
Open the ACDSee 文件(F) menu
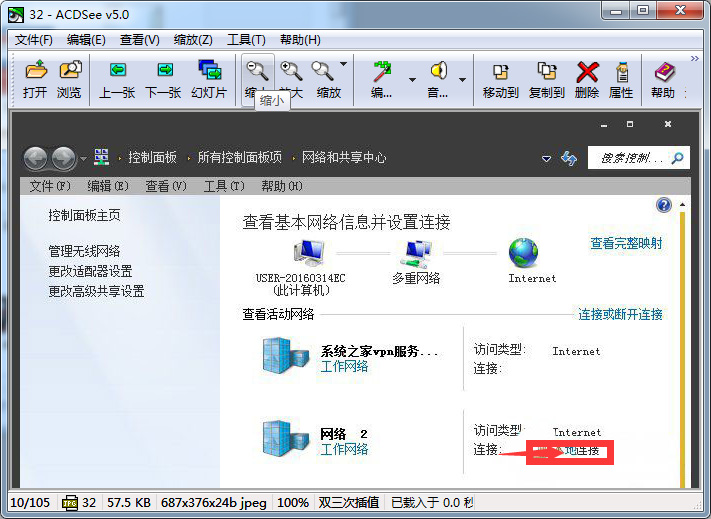click(34, 40)
